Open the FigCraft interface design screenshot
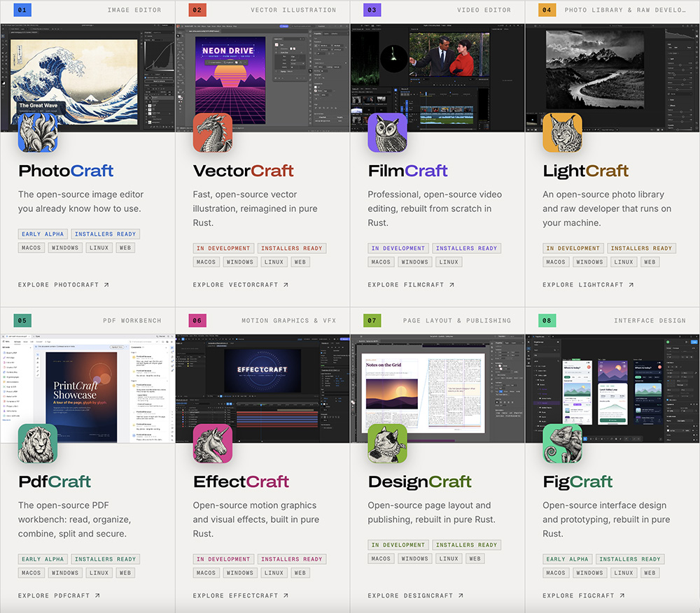 tap(612, 388)
